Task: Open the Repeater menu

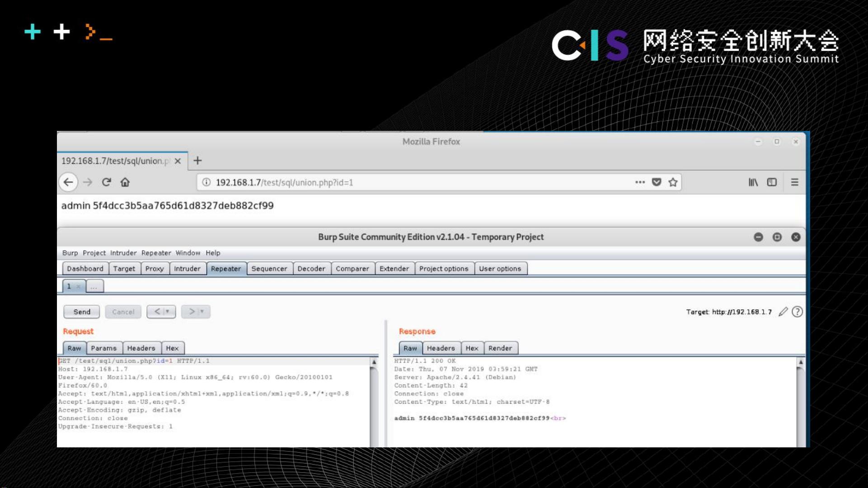Action: click(156, 253)
